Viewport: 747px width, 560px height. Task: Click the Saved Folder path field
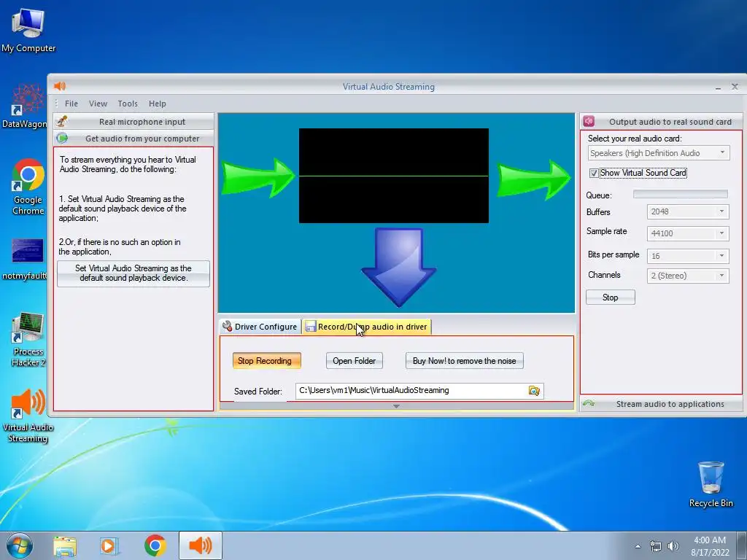(x=411, y=391)
